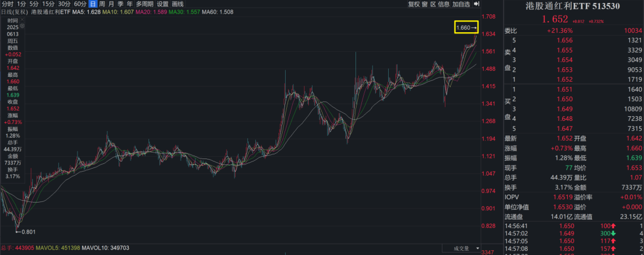This screenshot has height=255, width=644.
Task: Open 多周期 multi-period view
Action: 144,4
